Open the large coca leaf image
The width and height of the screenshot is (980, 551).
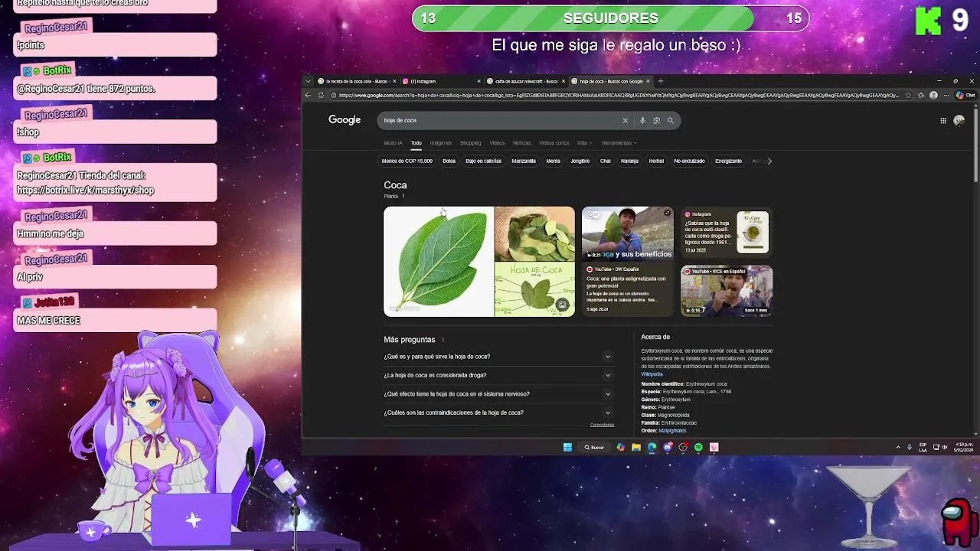(439, 262)
